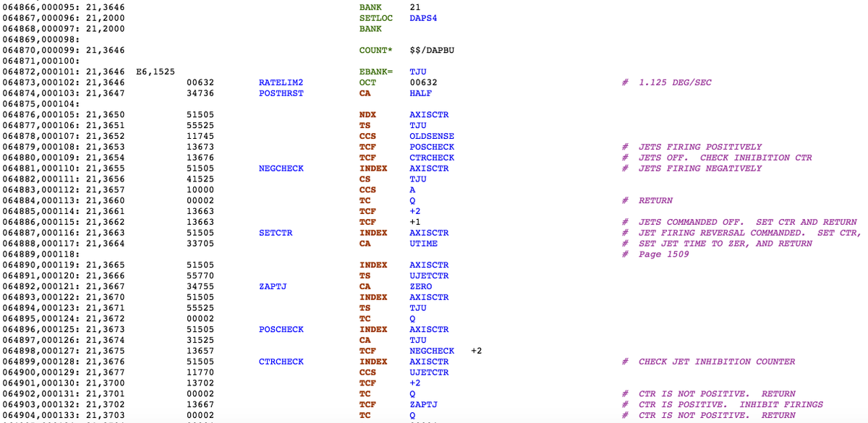The height and width of the screenshot is (423, 868).
Task: Click the EBANK= opcode
Action: click(376, 72)
